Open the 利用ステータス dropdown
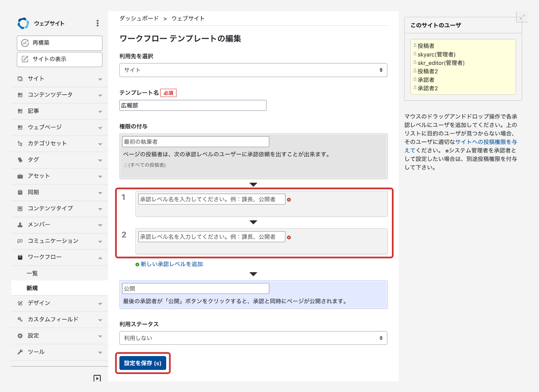The image size is (539, 392). (x=253, y=338)
